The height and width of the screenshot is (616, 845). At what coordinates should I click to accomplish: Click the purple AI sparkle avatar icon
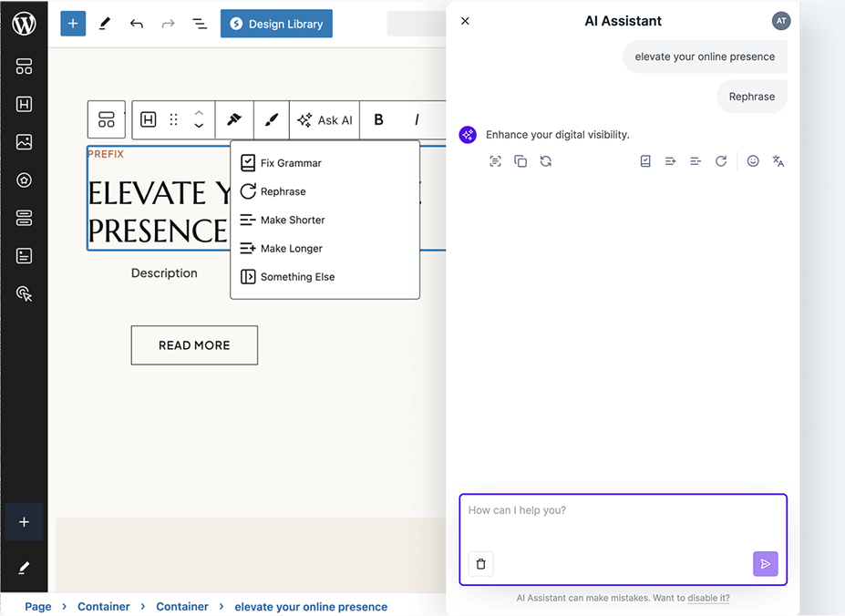[x=468, y=135]
